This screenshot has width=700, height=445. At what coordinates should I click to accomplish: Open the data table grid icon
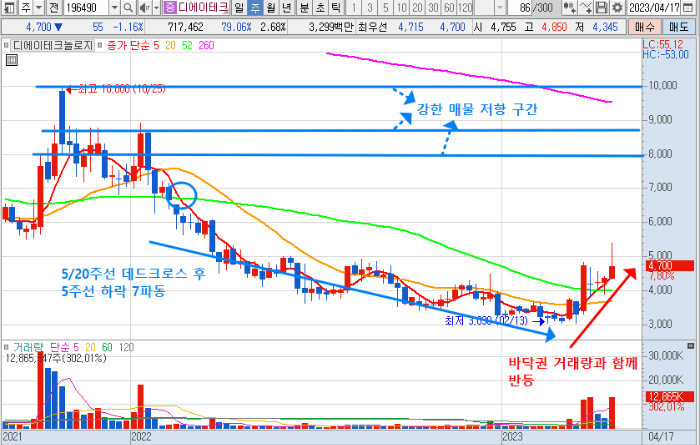12,60
